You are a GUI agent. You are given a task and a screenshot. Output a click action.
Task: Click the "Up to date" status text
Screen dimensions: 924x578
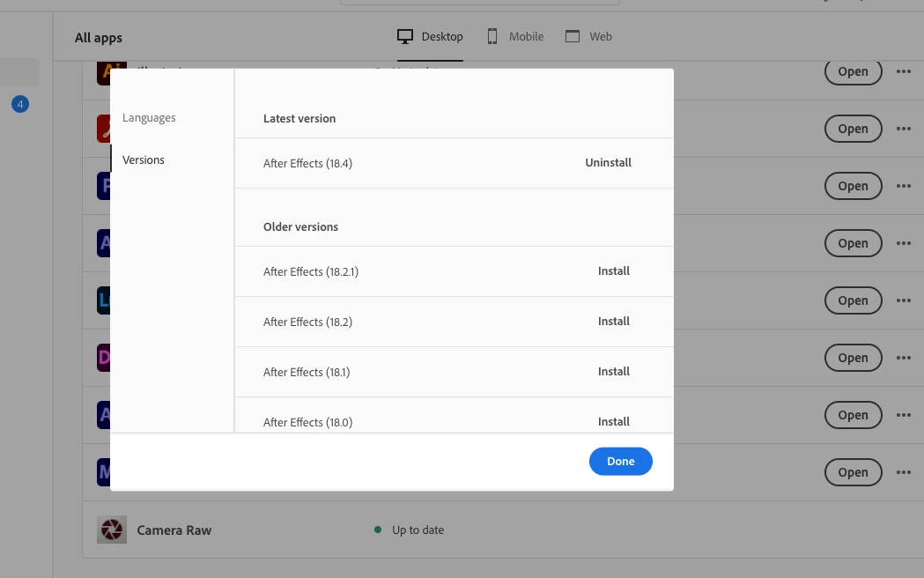(418, 530)
